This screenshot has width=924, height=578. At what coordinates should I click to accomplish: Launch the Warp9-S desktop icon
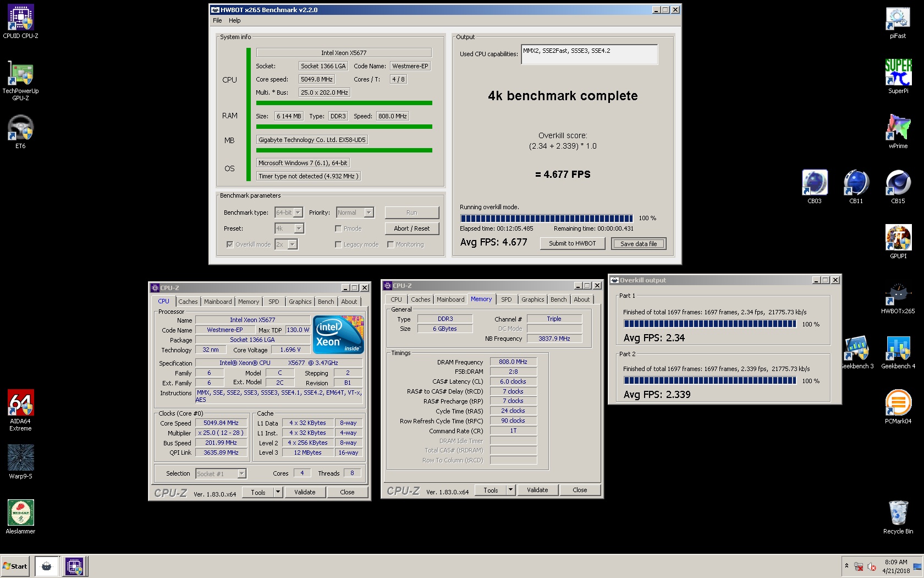click(20, 462)
